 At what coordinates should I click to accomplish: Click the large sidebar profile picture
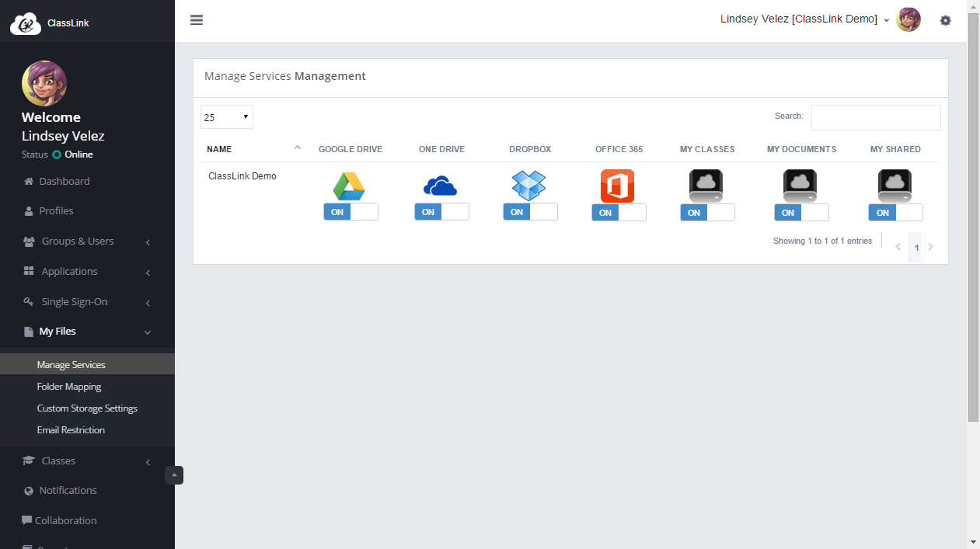[44, 83]
